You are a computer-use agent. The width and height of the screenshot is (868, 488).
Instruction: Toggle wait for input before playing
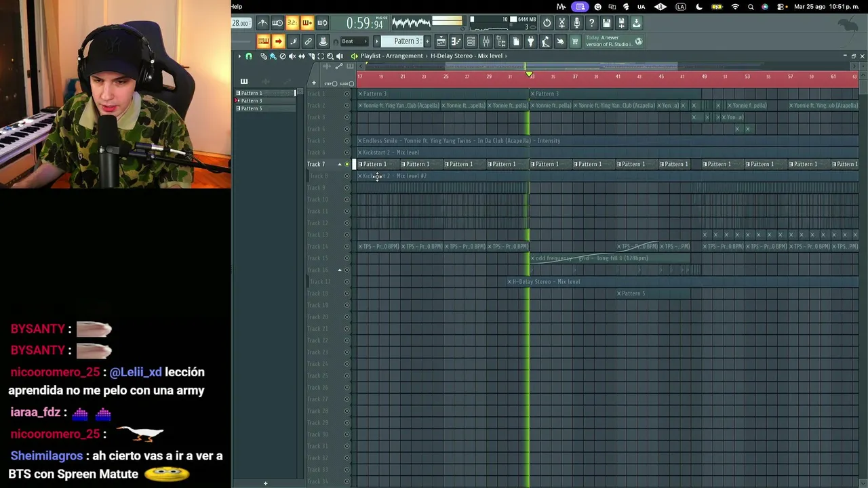pyautogui.click(x=277, y=23)
